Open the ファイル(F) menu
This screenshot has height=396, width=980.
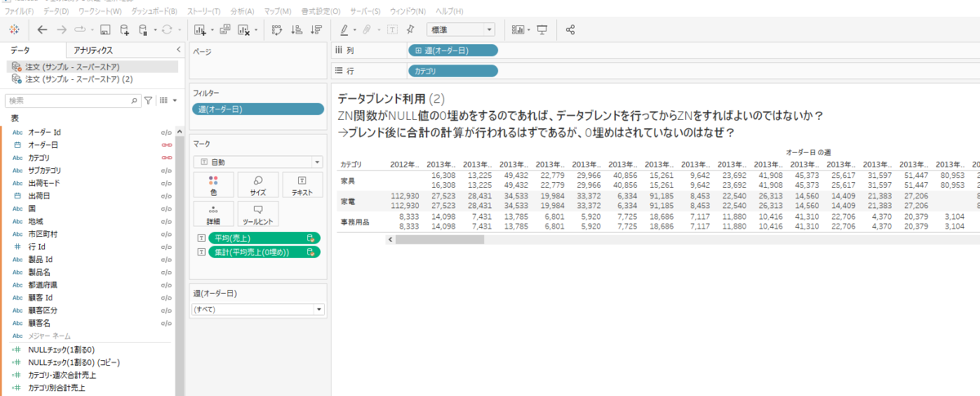point(20,11)
